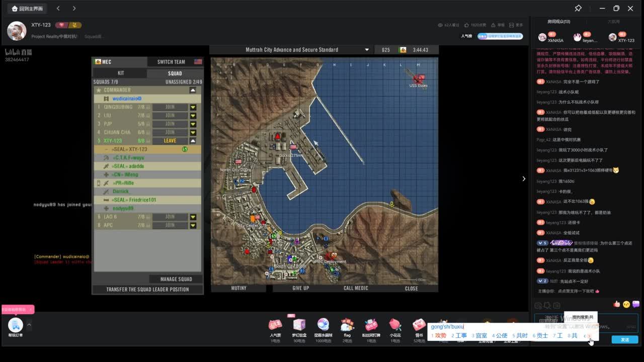Return to main page via 回到主界面
644x362 pixels.
coord(27,9)
